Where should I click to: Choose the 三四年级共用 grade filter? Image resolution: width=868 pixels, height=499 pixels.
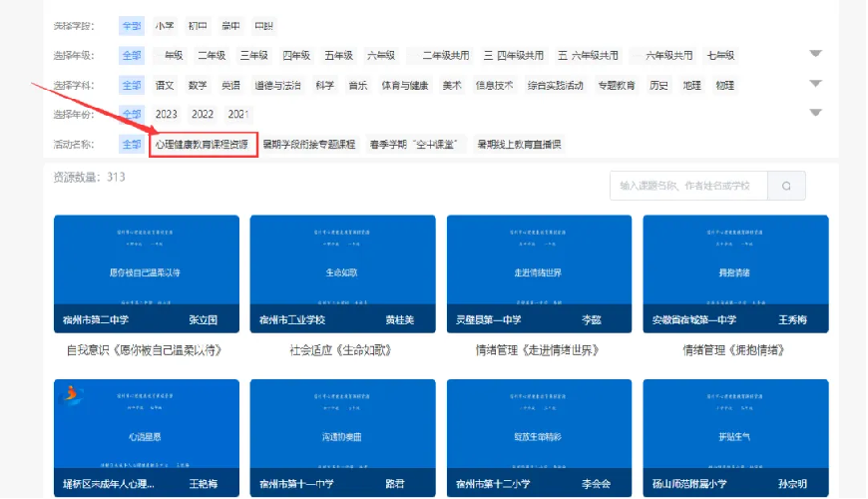[x=513, y=55]
